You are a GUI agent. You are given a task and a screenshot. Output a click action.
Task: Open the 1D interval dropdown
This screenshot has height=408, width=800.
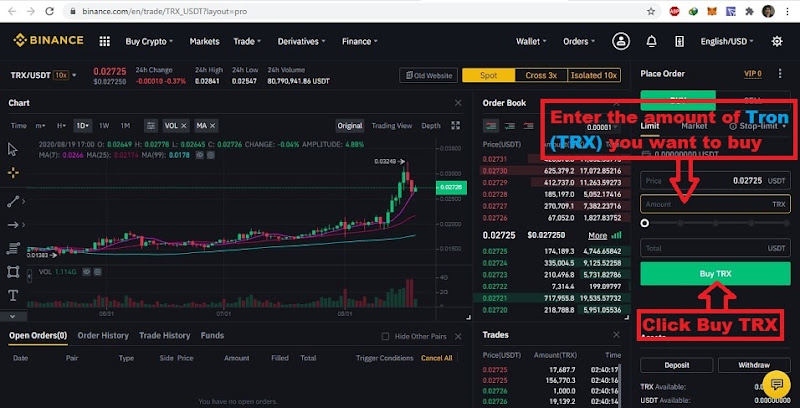pos(82,125)
